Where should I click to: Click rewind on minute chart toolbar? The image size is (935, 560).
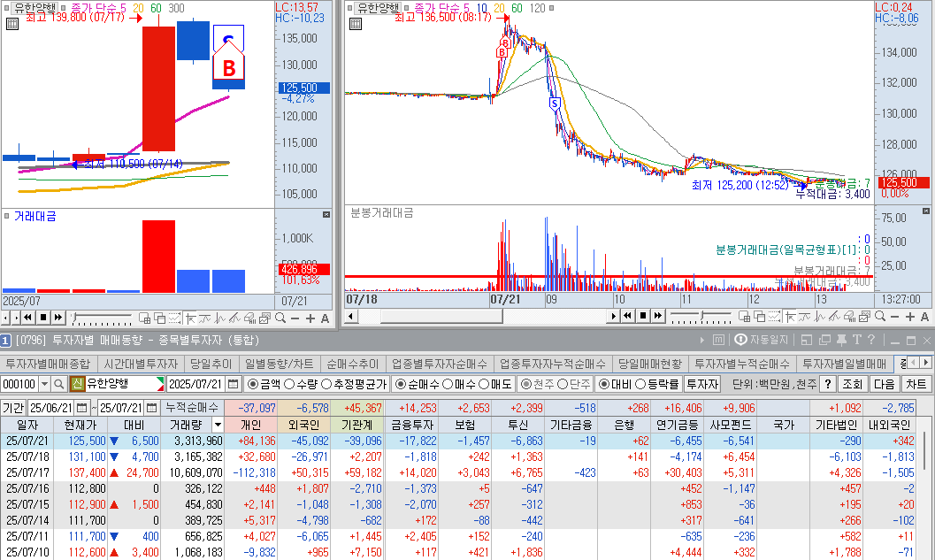pyautogui.click(x=627, y=316)
